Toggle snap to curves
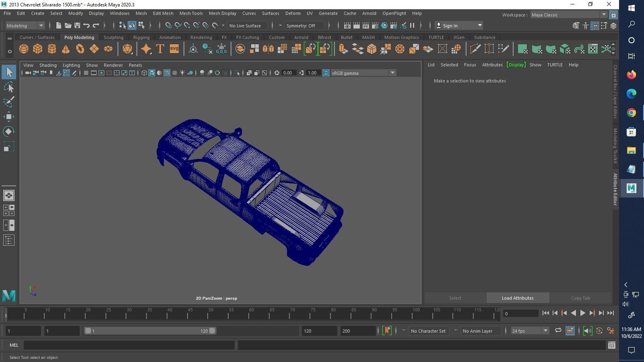 [x=178, y=25]
